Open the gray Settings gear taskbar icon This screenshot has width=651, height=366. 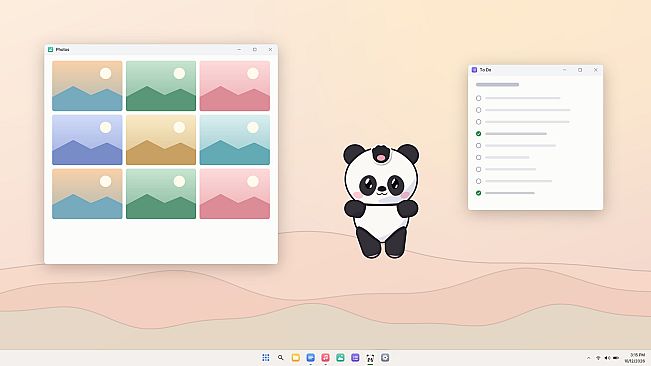point(385,357)
